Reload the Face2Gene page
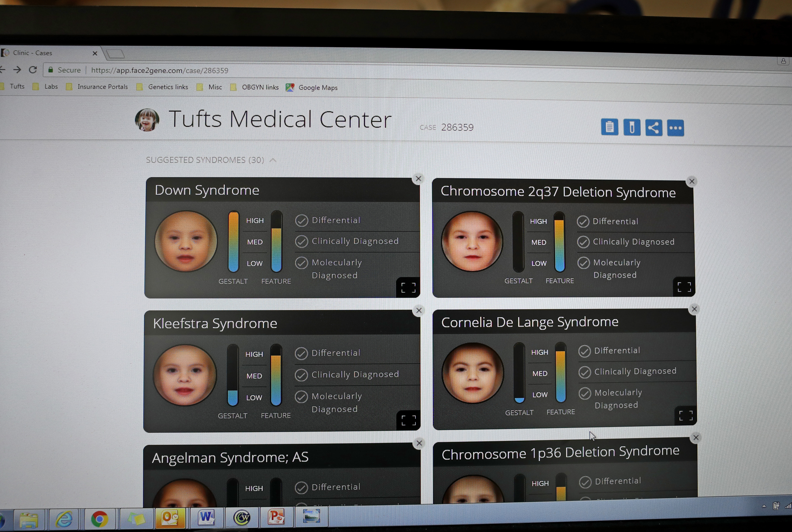 (33, 70)
